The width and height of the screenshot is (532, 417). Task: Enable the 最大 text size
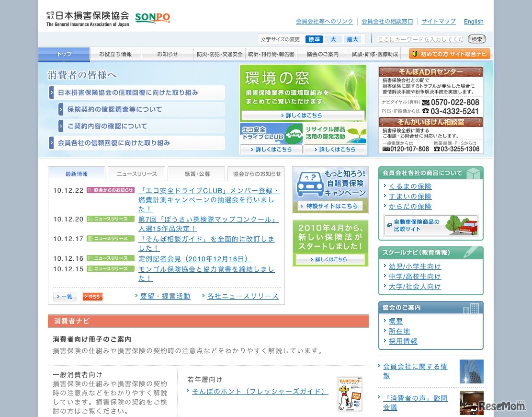pos(353,39)
